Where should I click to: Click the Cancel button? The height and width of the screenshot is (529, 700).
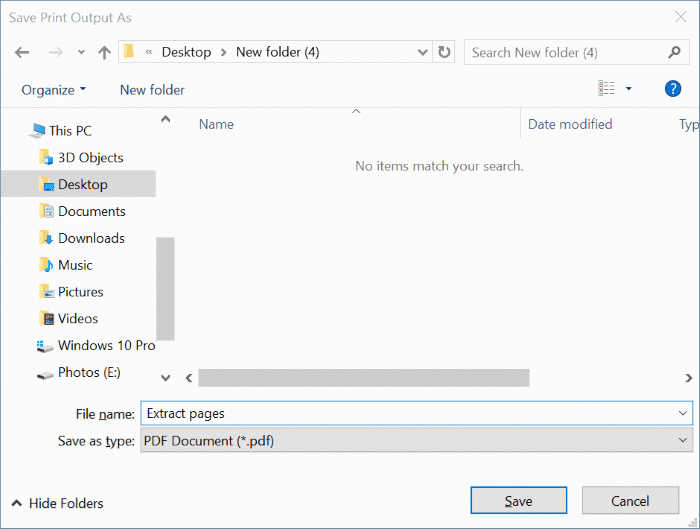pos(630,500)
